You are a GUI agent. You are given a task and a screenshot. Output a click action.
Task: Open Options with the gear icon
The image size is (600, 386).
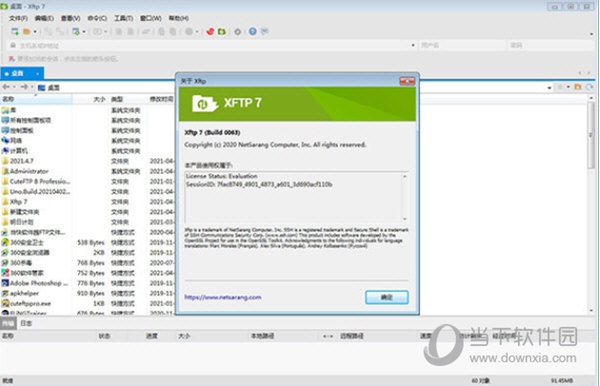click(x=238, y=32)
